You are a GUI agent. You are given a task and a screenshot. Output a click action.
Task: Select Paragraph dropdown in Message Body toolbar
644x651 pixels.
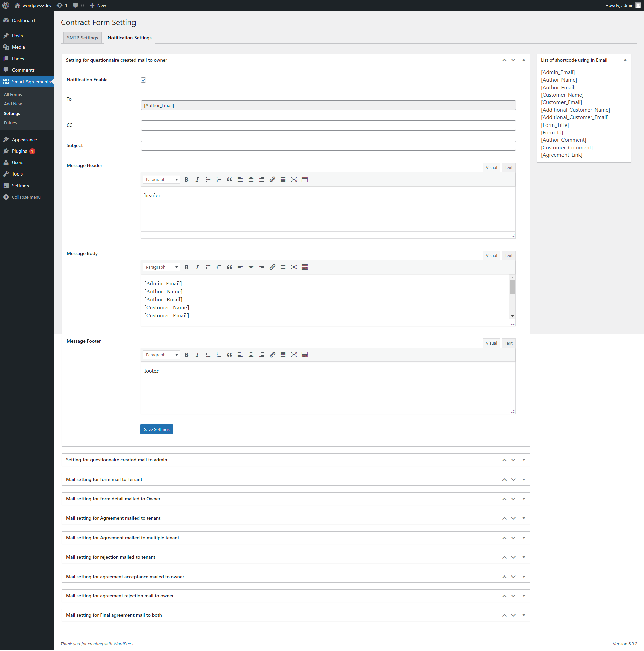pos(160,267)
